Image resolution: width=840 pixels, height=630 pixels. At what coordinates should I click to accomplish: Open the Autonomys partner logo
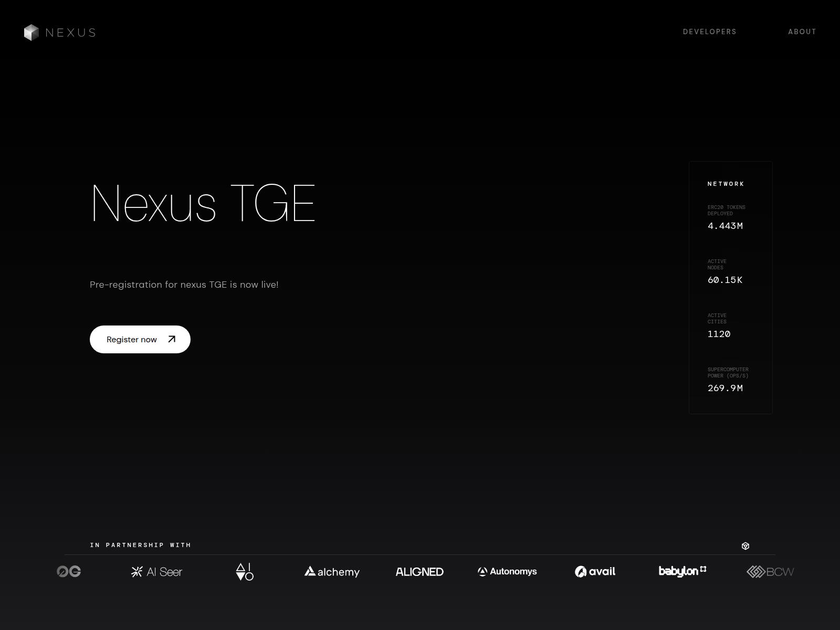click(507, 571)
